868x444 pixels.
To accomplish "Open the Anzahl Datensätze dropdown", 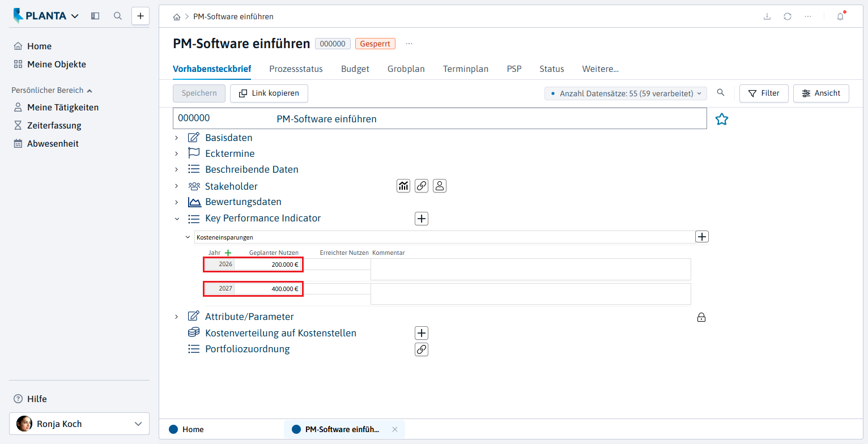I will pyautogui.click(x=626, y=93).
